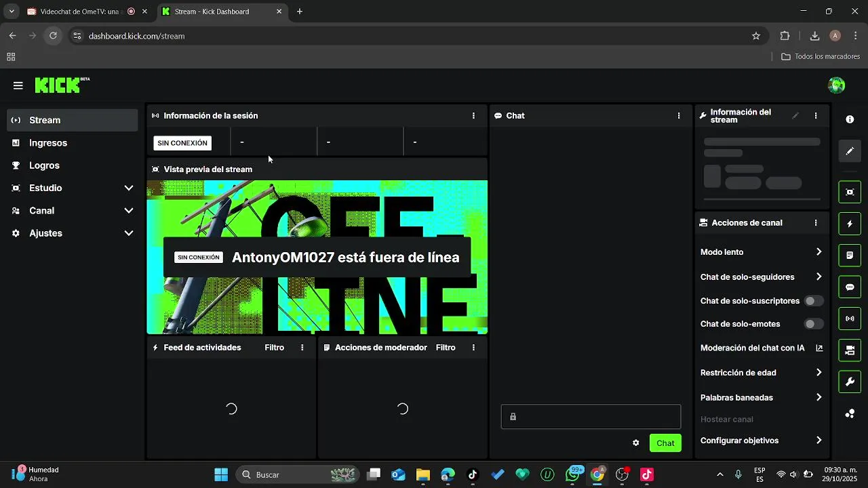Open the Chat panel options menu
868x488 pixels.
click(679, 116)
